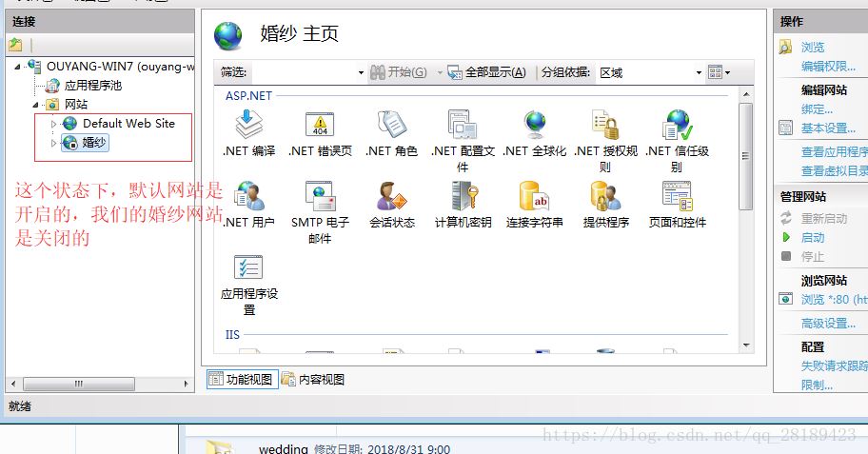Viewport: 868px width, 454px height.
Task: Open the .NET 编译 feature icon
Action: click(x=248, y=126)
